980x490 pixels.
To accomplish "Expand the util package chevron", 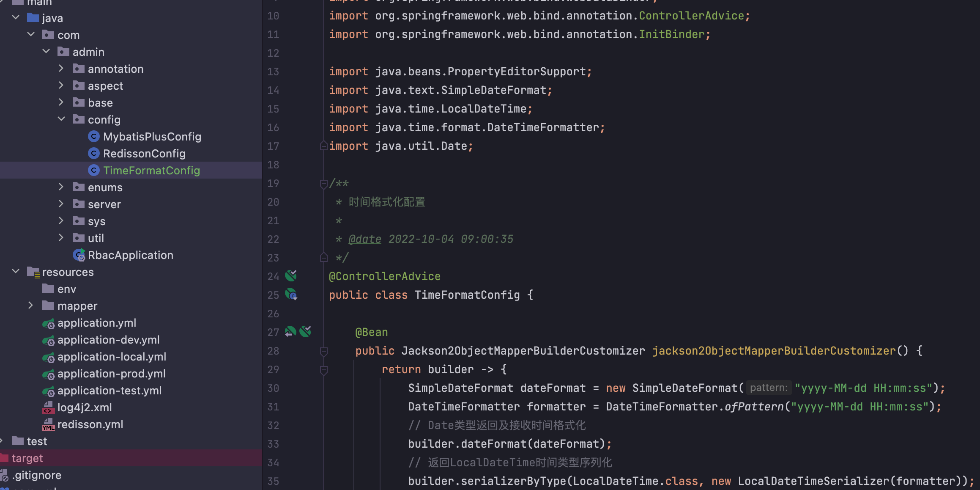I will (61, 238).
